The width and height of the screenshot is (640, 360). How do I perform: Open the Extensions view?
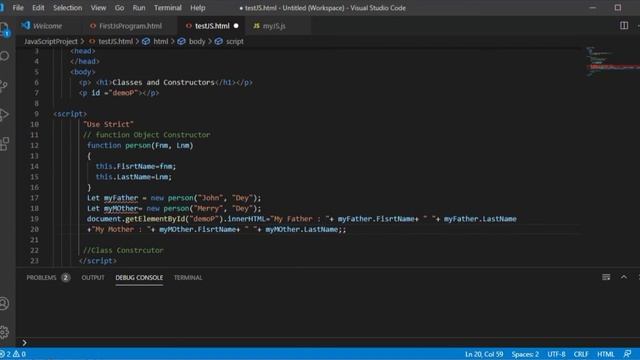pyautogui.click(x=4, y=144)
